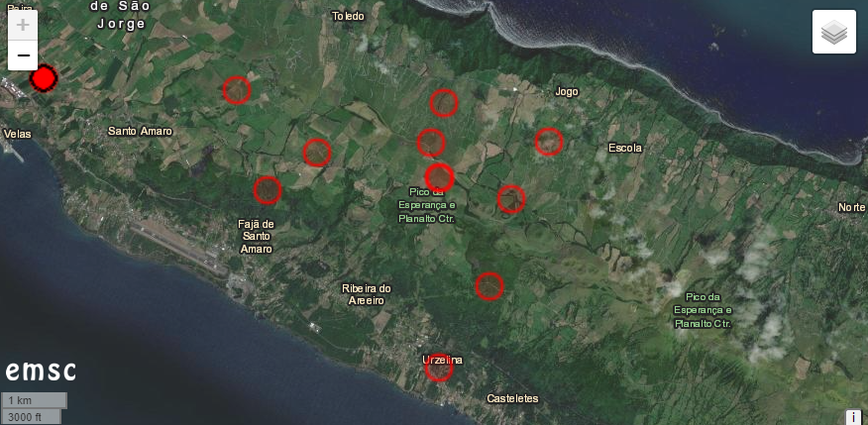Open the map layers selector
This screenshot has height=425, width=868.
click(x=834, y=32)
